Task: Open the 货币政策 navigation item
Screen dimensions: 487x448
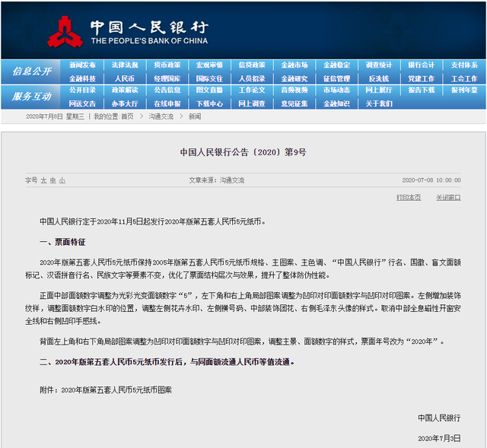Action: click(167, 65)
